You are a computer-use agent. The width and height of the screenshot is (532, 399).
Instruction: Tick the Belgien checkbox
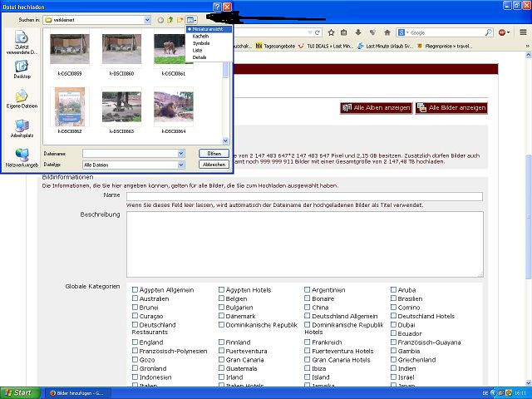point(222,298)
